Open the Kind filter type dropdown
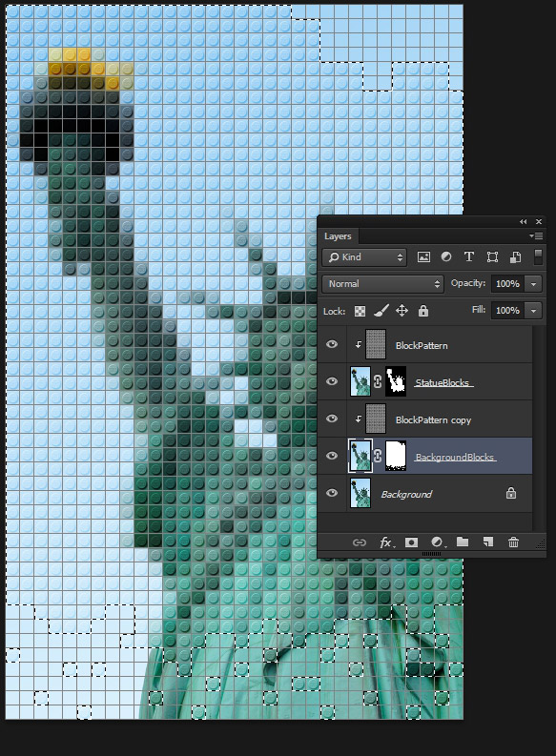556x756 pixels. point(364,257)
